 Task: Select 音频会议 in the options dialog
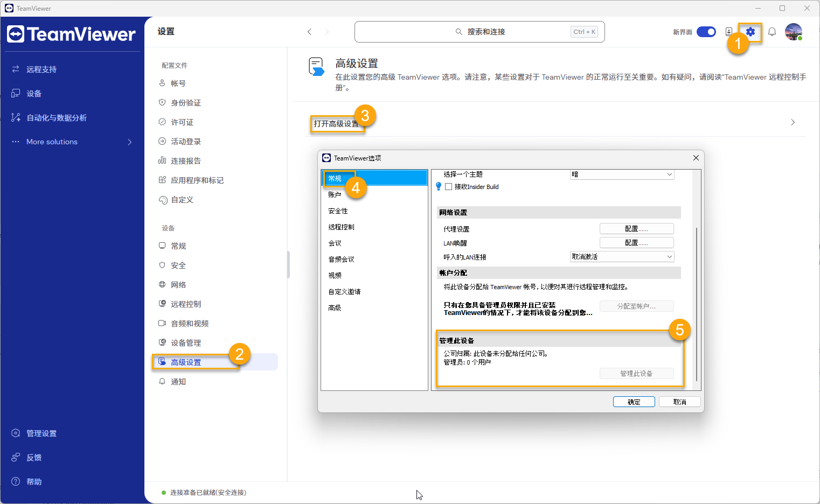(341, 259)
